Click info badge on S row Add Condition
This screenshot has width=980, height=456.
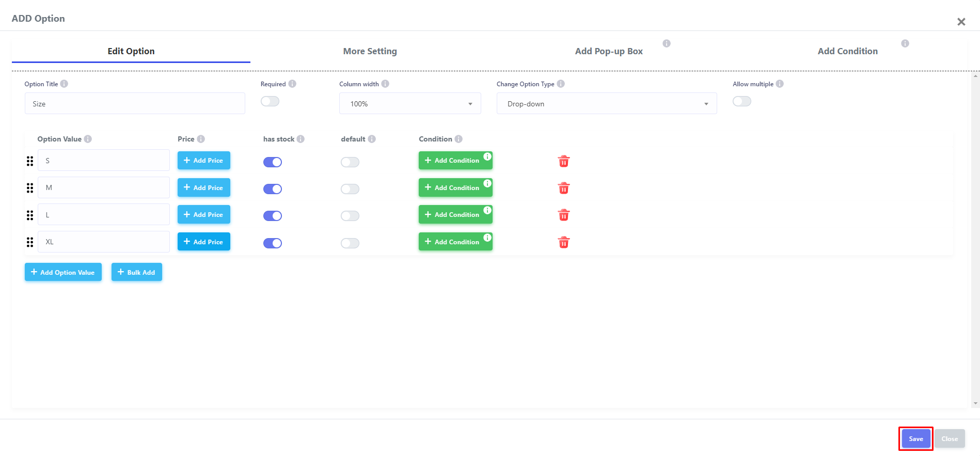point(487,156)
